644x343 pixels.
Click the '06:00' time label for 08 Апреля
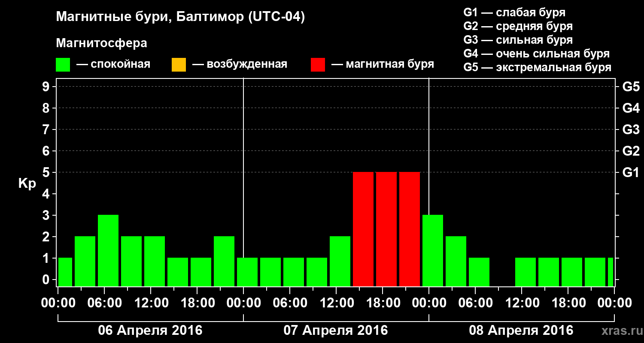tap(475, 303)
